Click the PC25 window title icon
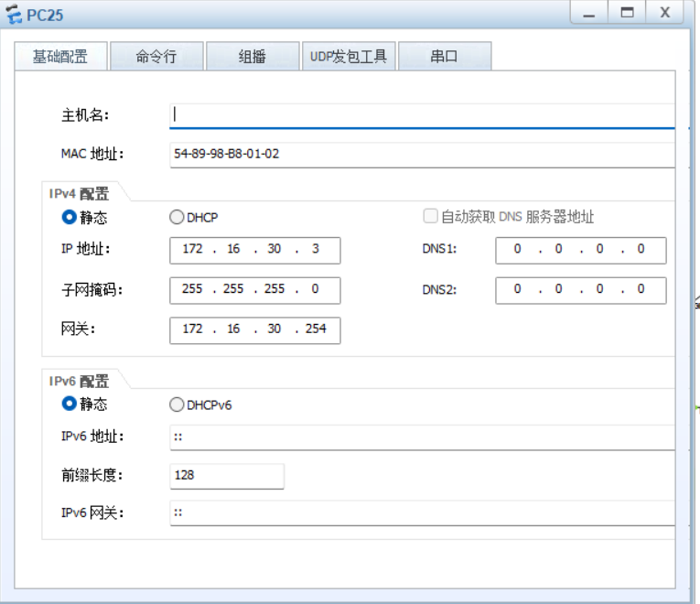Screen dimensions: 700x604 tap(14, 15)
